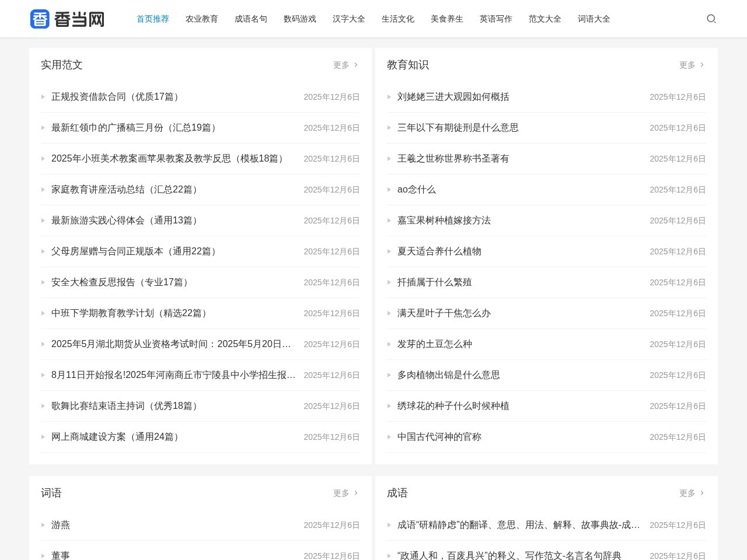Switch to the 农业教育 section
The height and width of the screenshot is (560, 747).
point(201,19)
